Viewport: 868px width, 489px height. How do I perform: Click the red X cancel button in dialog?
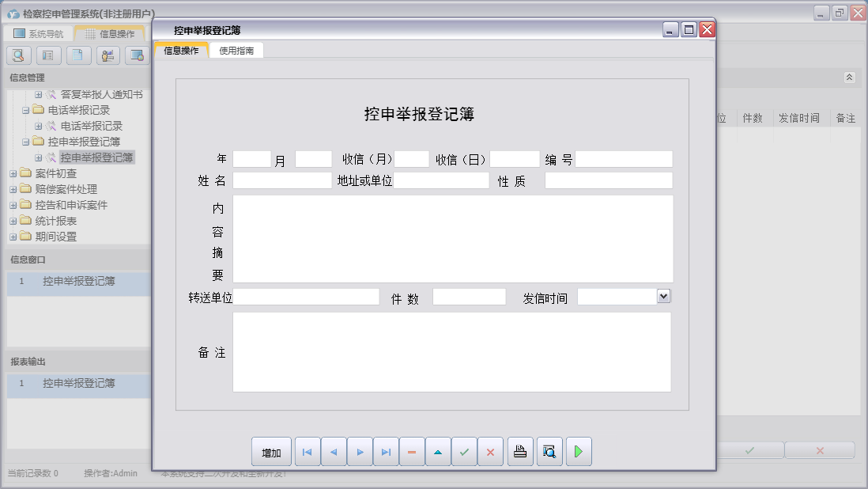pos(490,452)
